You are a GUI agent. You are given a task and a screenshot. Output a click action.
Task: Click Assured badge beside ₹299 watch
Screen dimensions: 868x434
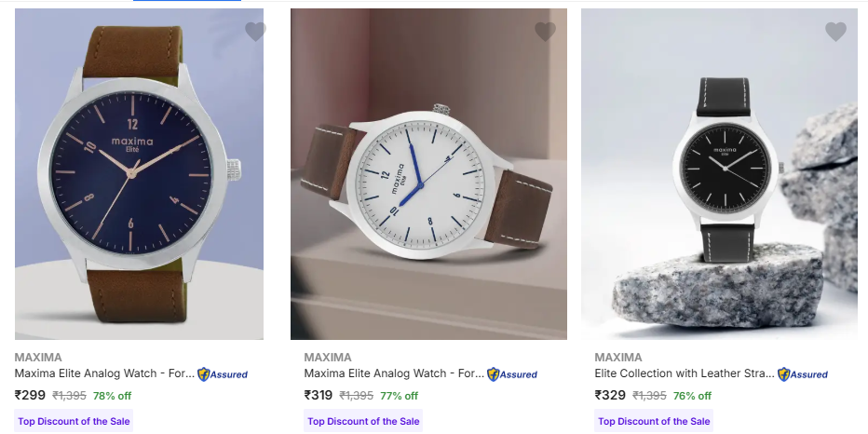coord(223,374)
